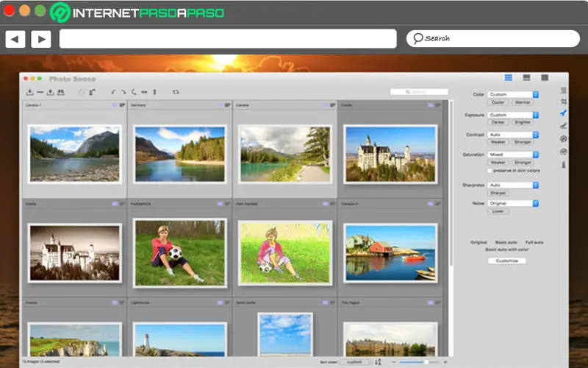588x368 pixels.
Task: Click the Brighter button
Action: (523, 122)
